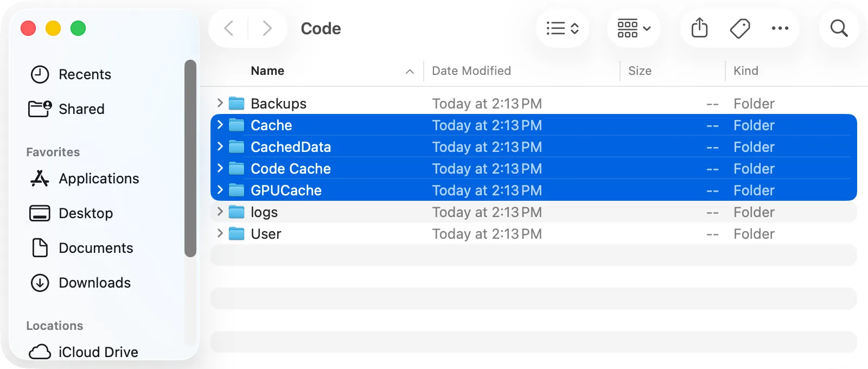Click the Code Cache folder icon
This screenshot has height=369, width=868.
coord(237,168)
